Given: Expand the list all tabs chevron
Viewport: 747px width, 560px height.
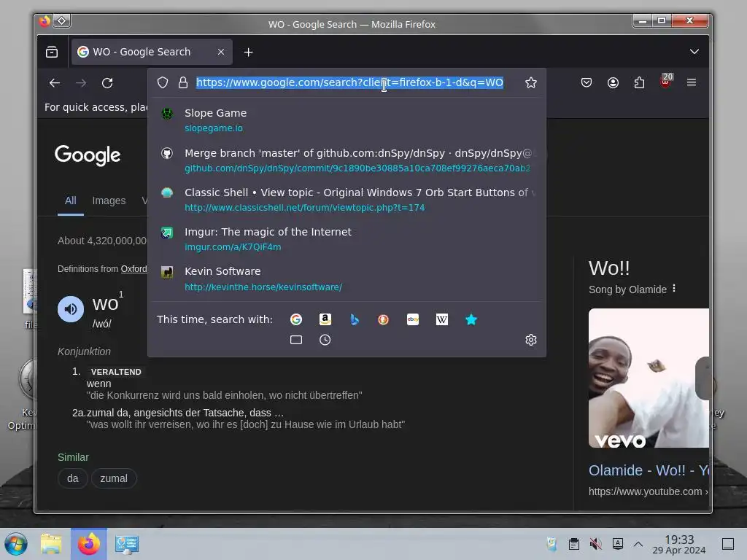Looking at the screenshot, I should tap(694, 52).
